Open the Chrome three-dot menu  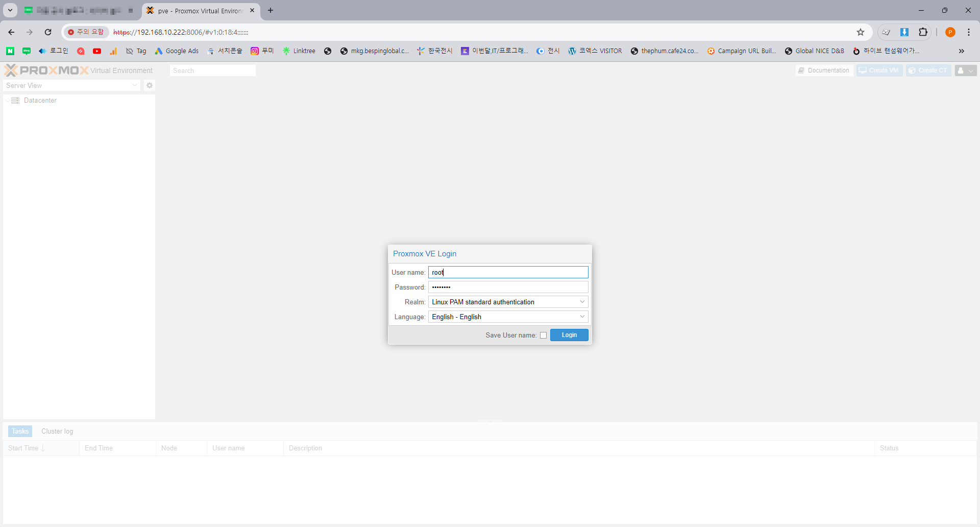[x=969, y=32]
